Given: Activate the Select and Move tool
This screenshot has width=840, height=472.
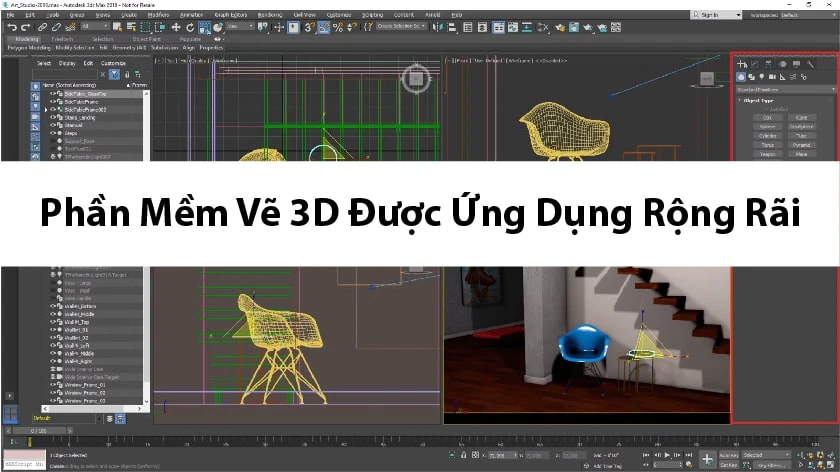Looking at the screenshot, I should [176, 27].
